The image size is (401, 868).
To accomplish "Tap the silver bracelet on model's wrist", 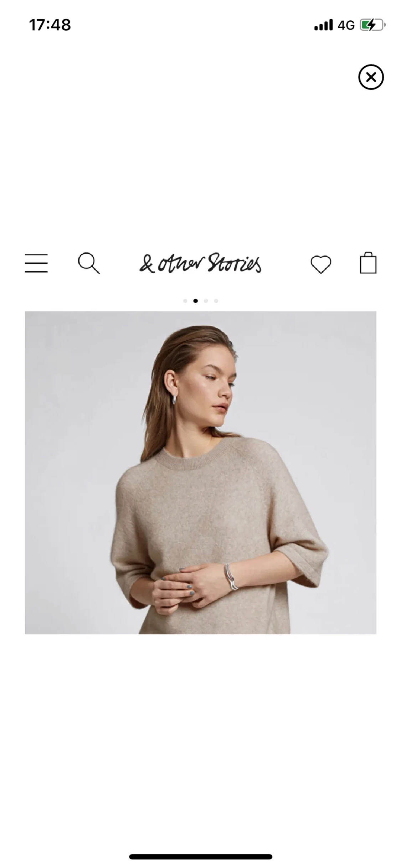I will [231, 577].
